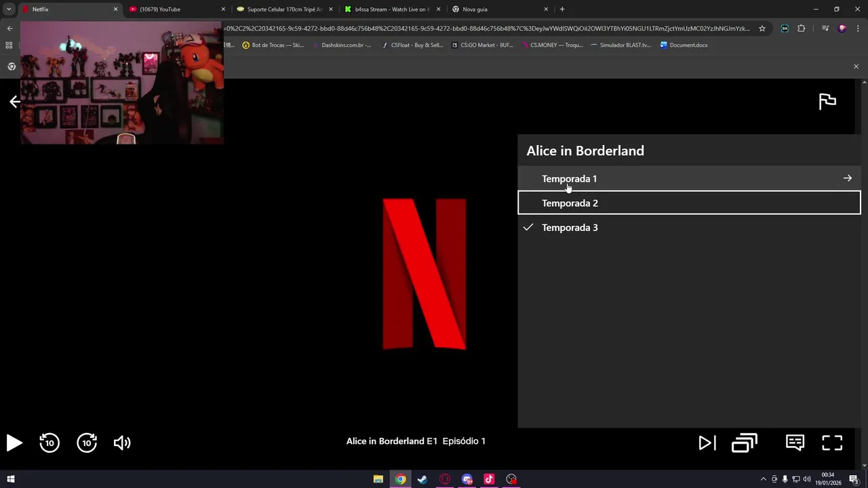Show hidden system tray icons
Image resolution: width=868 pixels, height=488 pixels.
[764, 479]
